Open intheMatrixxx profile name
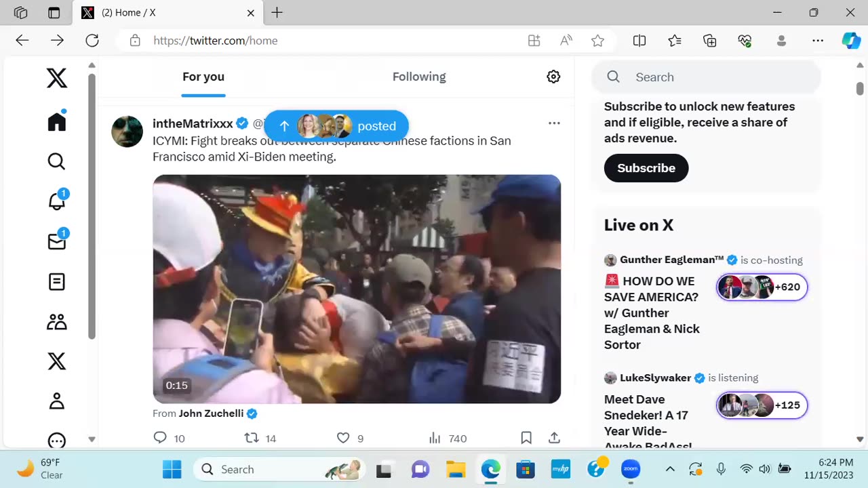The height and width of the screenshot is (488, 868). click(x=193, y=123)
